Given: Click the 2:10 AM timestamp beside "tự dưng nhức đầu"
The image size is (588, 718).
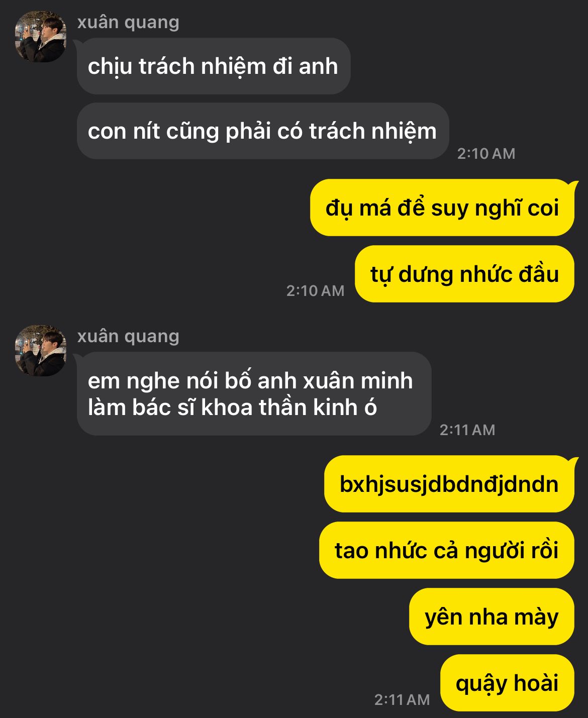Looking at the screenshot, I should tap(315, 290).
